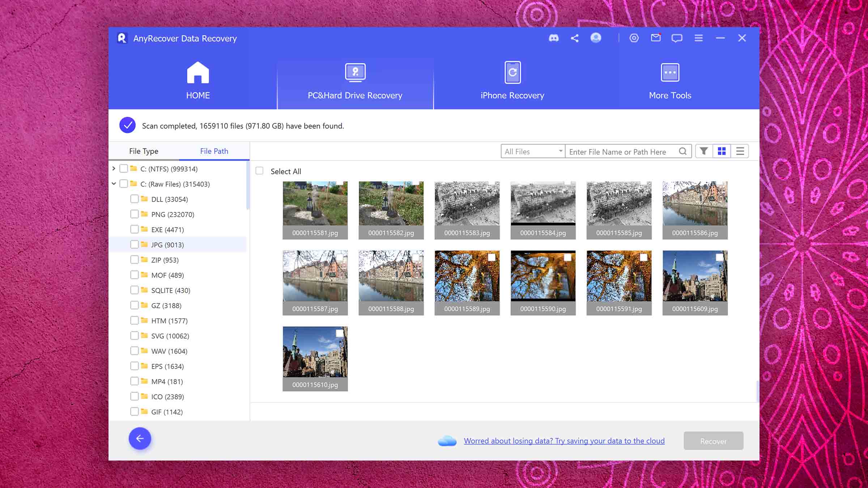Check the C: (Raw Files) checkbox
This screenshot has width=868, height=488.
(x=124, y=184)
